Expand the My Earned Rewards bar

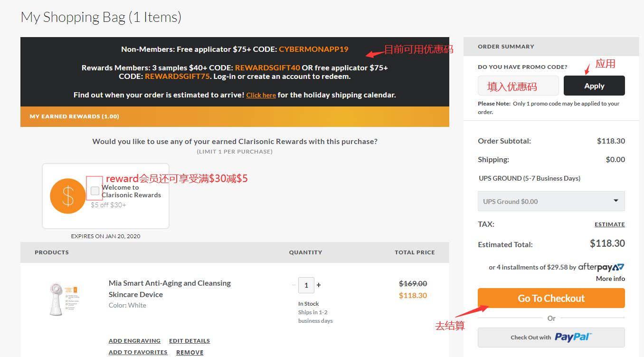(235, 116)
